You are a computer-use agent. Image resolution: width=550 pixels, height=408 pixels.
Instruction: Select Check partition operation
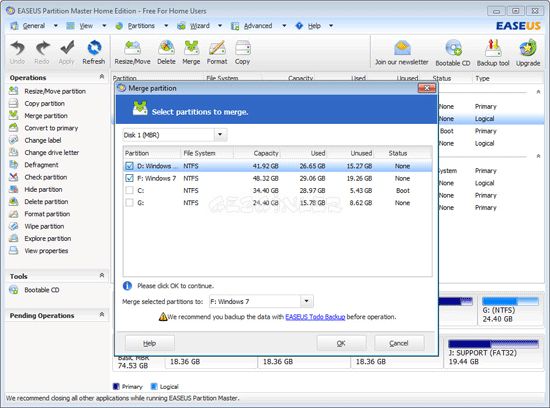[46, 177]
